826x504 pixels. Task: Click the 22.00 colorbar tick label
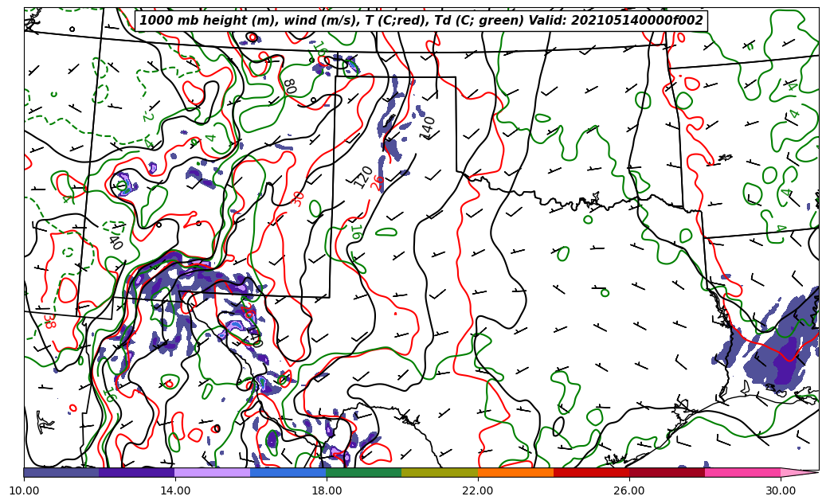(x=478, y=490)
